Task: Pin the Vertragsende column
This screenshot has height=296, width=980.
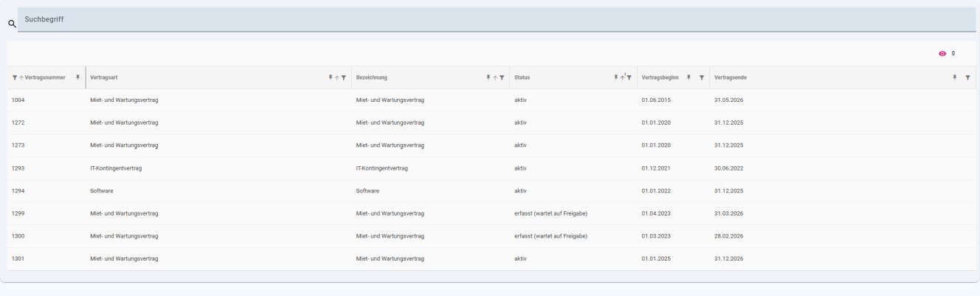Action: [954, 78]
